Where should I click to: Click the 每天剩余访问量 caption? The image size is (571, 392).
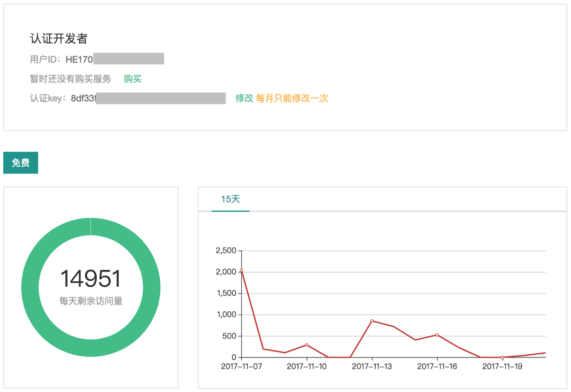[91, 301]
